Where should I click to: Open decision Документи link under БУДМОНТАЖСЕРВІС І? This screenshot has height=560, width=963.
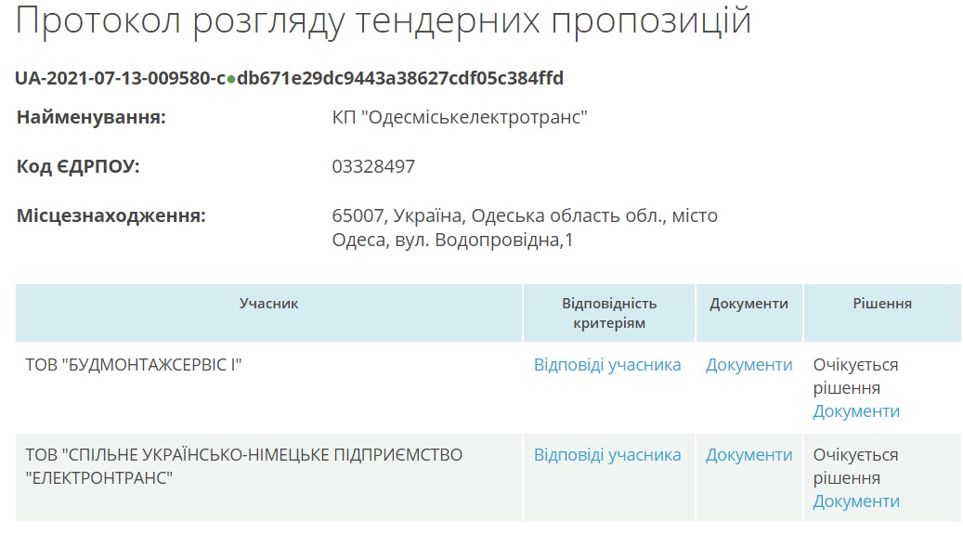(856, 411)
